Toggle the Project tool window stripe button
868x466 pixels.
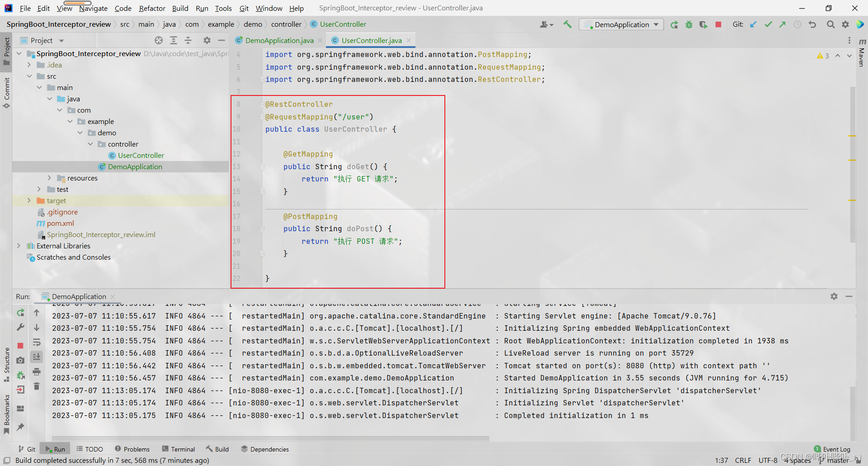[6, 51]
